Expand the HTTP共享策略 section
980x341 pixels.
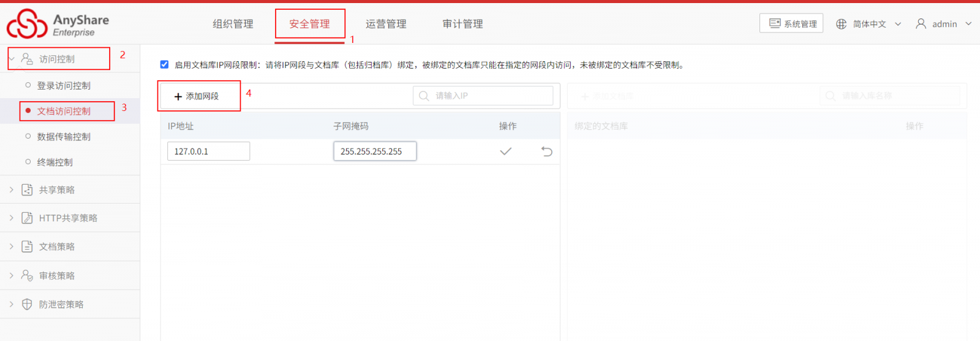(x=68, y=218)
